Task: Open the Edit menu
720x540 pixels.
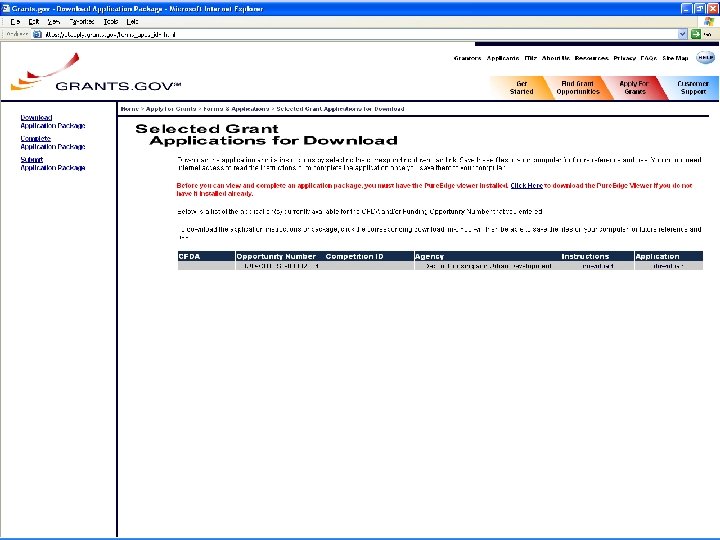Action: (34, 22)
